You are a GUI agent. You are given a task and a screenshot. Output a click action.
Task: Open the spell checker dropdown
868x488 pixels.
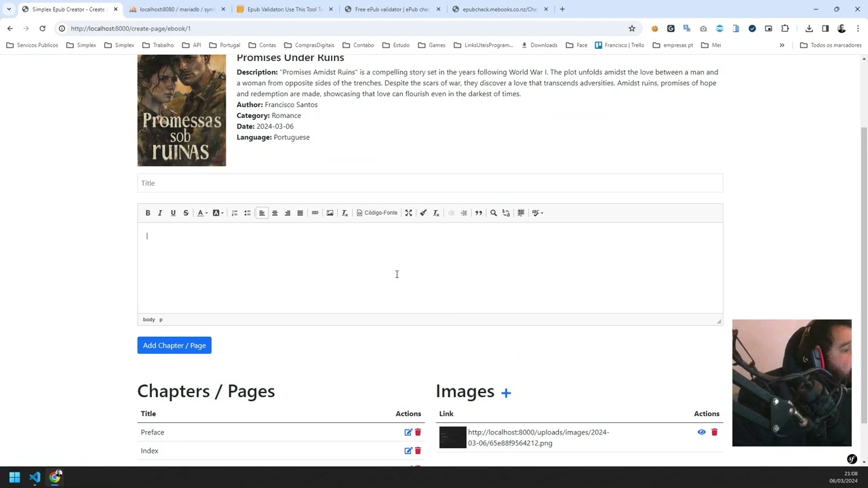point(537,213)
